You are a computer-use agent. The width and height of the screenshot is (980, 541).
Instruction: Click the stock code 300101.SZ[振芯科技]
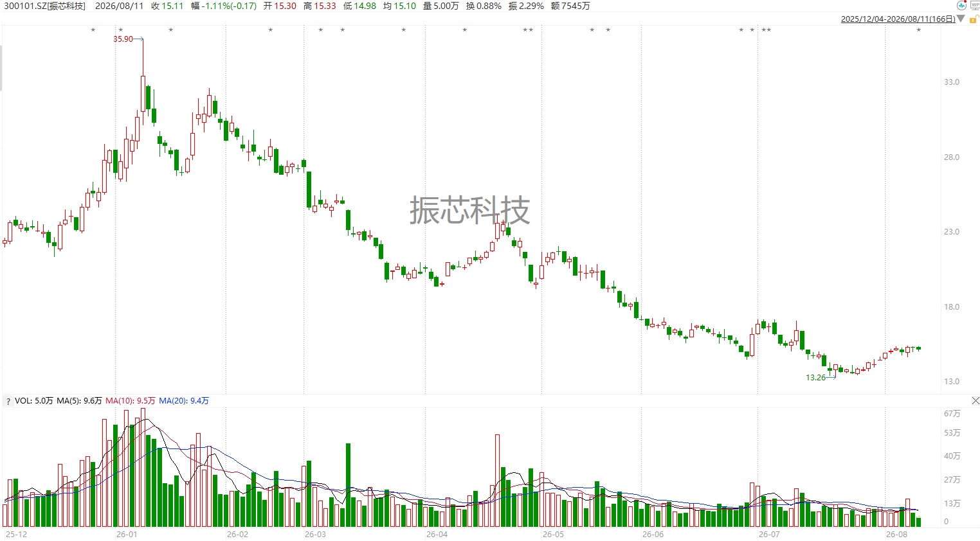tap(44, 6)
